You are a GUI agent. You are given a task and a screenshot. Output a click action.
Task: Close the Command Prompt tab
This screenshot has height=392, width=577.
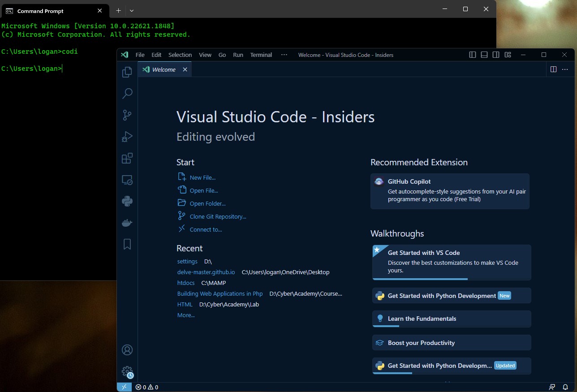tap(99, 11)
